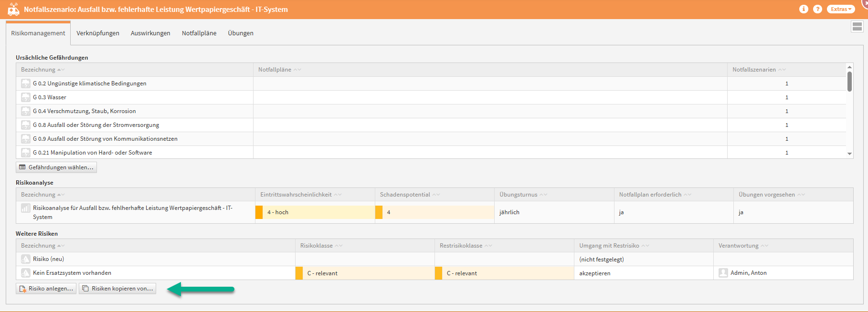868x312 pixels.
Task: Open the Notfallpläne tab
Action: click(199, 33)
